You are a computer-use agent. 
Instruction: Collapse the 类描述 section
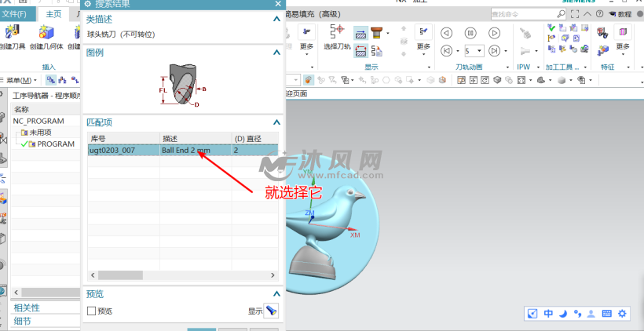276,19
